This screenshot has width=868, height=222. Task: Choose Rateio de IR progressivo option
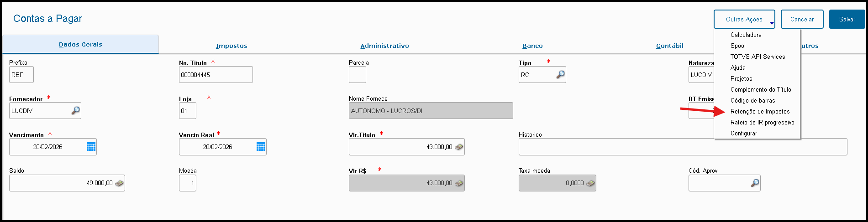click(x=762, y=123)
